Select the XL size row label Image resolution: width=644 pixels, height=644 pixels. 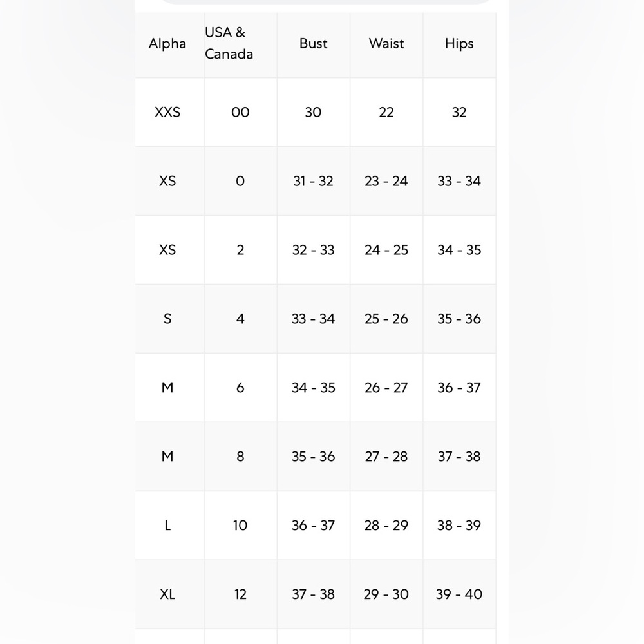pos(167,594)
